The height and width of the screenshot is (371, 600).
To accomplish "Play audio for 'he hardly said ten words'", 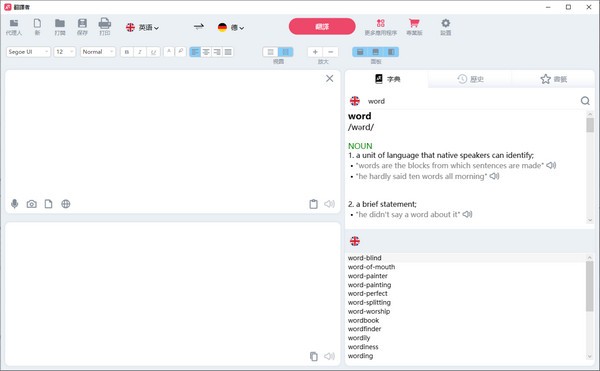I will click(x=494, y=176).
